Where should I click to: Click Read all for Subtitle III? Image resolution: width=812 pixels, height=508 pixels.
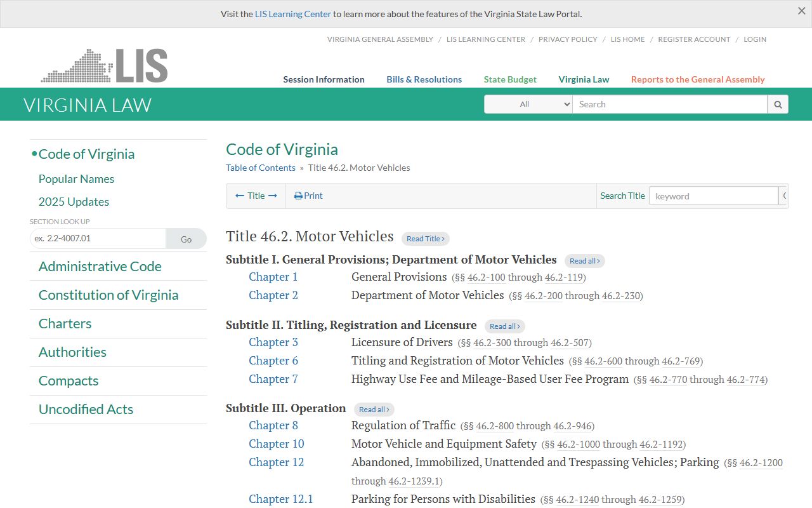374,410
